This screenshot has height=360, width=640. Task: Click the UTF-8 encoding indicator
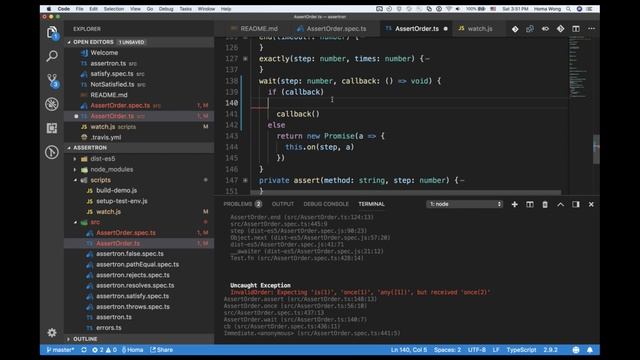click(x=477, y=350)
